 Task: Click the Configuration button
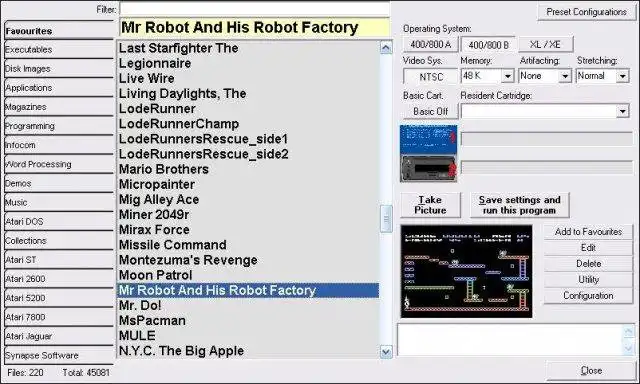pyautogui.click(x=588, y=296)
